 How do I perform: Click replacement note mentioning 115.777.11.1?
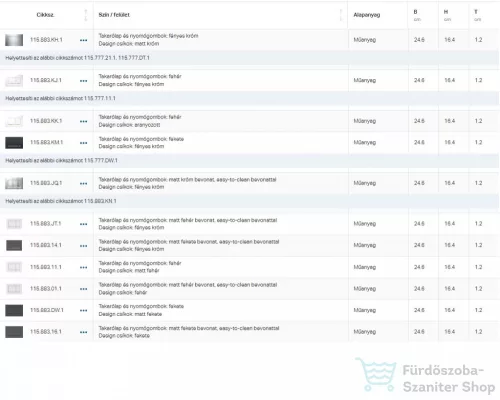(60, 99)
